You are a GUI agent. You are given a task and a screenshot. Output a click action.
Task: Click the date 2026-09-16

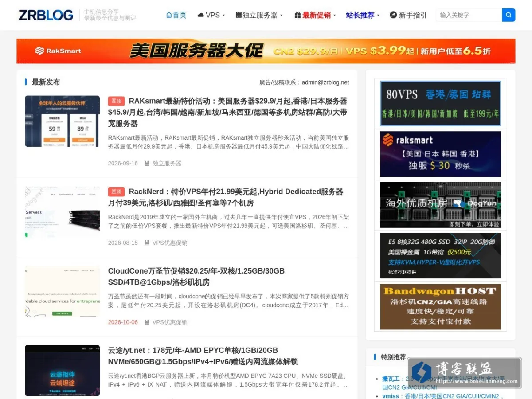(x=123, y=163)
